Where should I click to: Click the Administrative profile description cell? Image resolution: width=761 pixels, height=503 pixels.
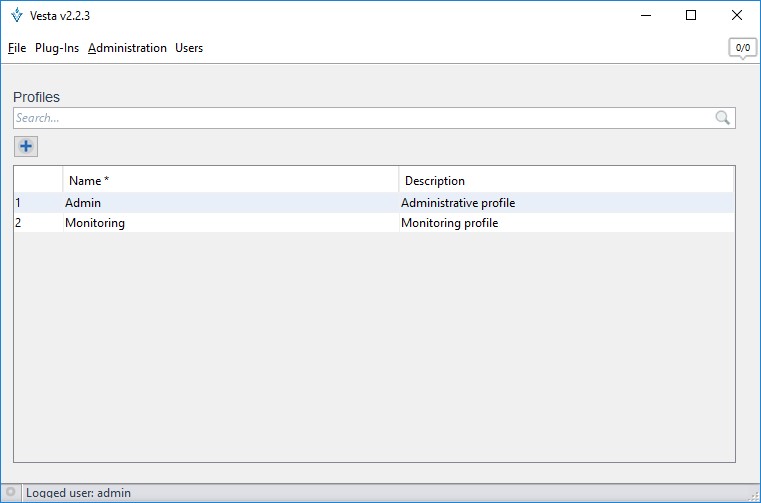[x=458, y=203]
